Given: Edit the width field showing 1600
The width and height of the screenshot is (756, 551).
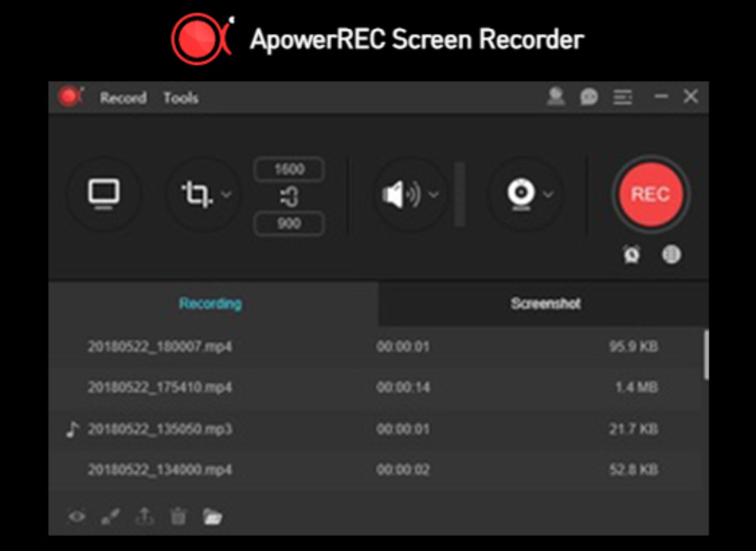Looking at the screenshot, I should pos(289,169).
